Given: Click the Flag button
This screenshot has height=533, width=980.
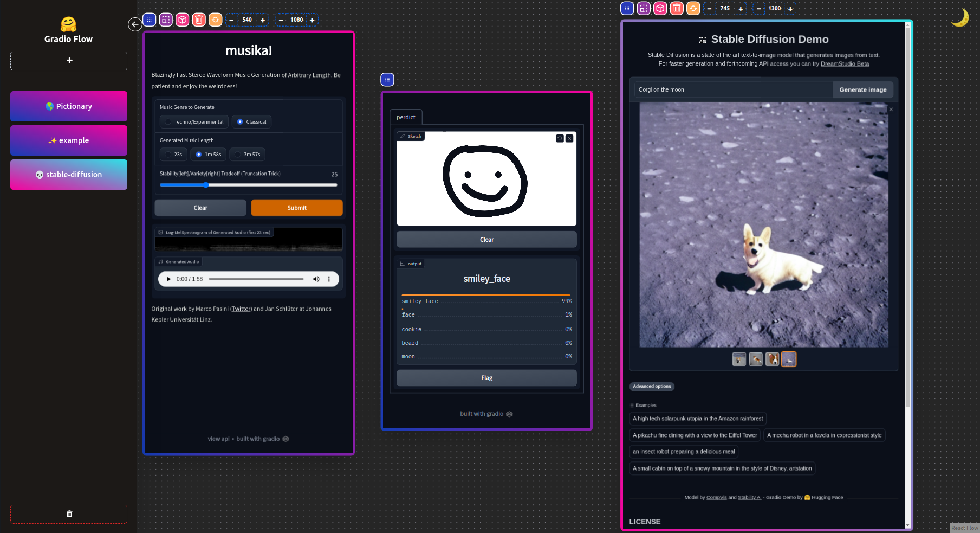Looking at the screenshot, I should 486,378.
